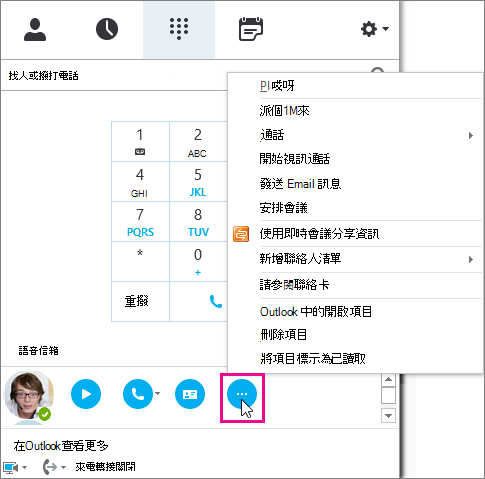Open 在Outlook查看更多 link
The height and width of the screenshot is (479, 485).
[x=61, y=446]
